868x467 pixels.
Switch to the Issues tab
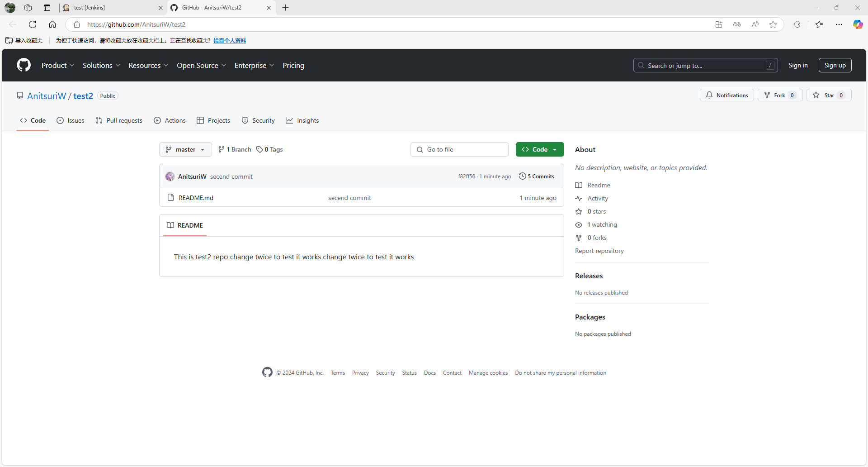click(71, 121)
